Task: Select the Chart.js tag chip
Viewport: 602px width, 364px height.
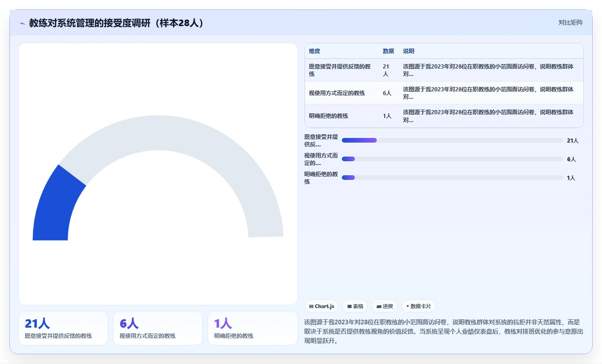Action: (321, 306)
